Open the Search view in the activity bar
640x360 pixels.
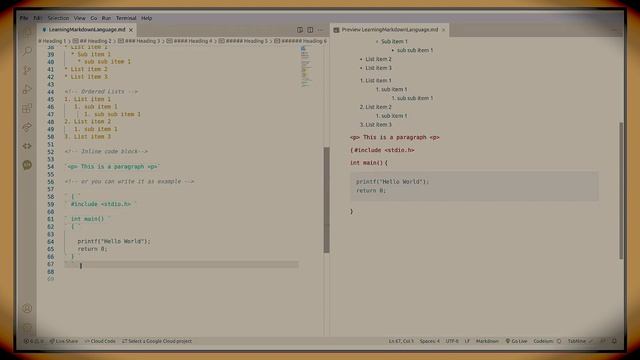tap(27, 51)
